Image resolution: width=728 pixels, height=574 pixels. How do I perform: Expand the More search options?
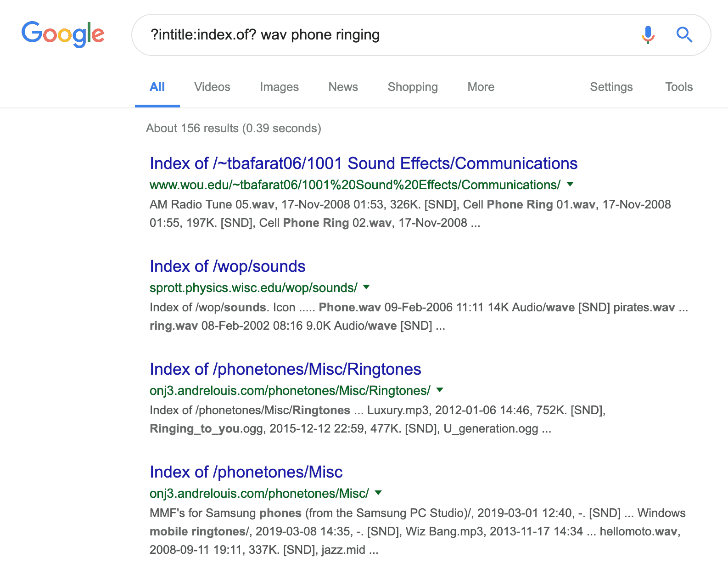click(x=481, y=87)
